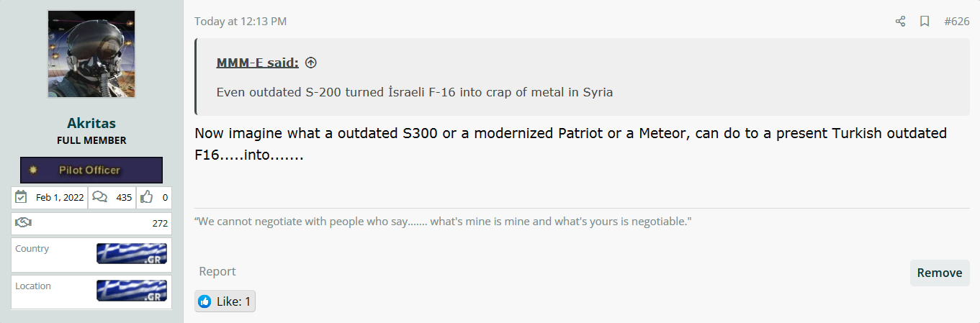Bookmark this post with the bookmark icon

click(925, 22)
